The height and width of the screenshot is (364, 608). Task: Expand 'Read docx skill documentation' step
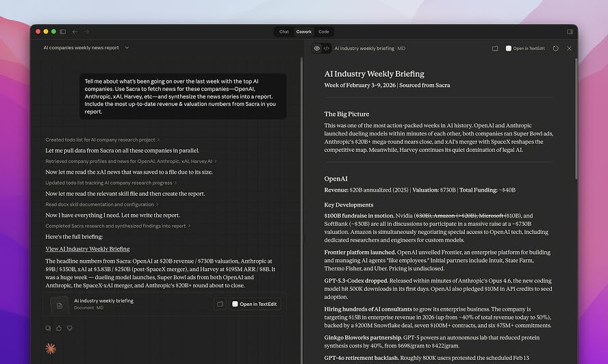tap(101, 204)
